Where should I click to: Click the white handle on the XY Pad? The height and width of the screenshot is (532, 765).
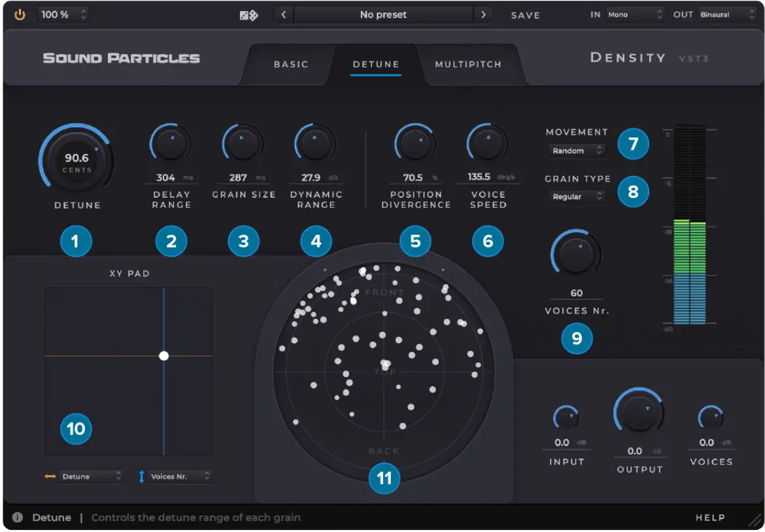[163, 356]
